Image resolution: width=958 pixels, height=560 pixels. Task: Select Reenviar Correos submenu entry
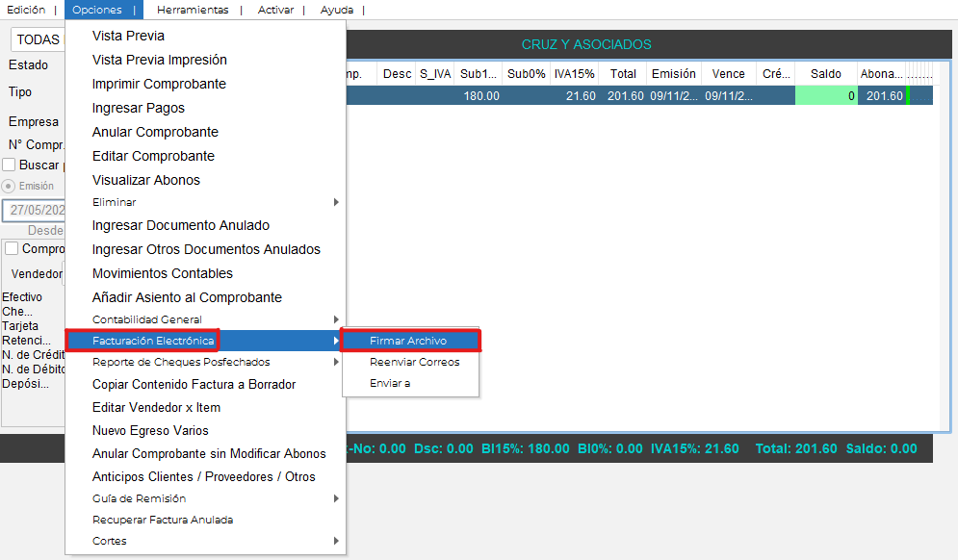[414, 362]
